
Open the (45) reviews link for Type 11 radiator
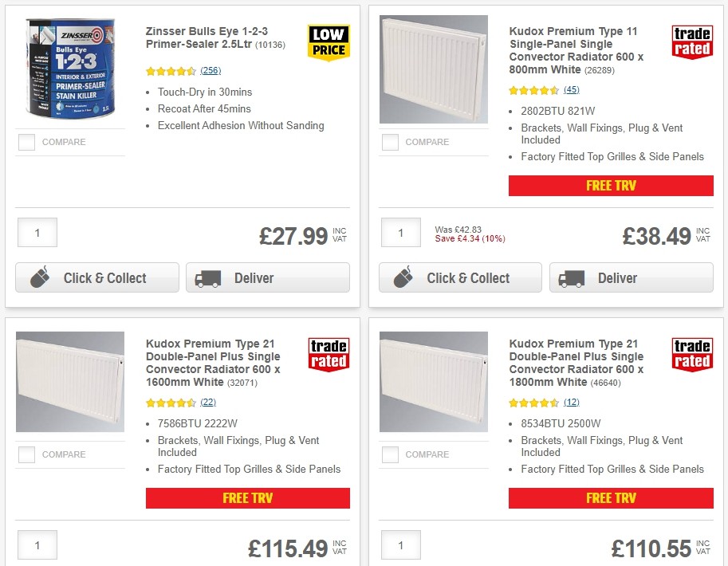click(572, 90)
